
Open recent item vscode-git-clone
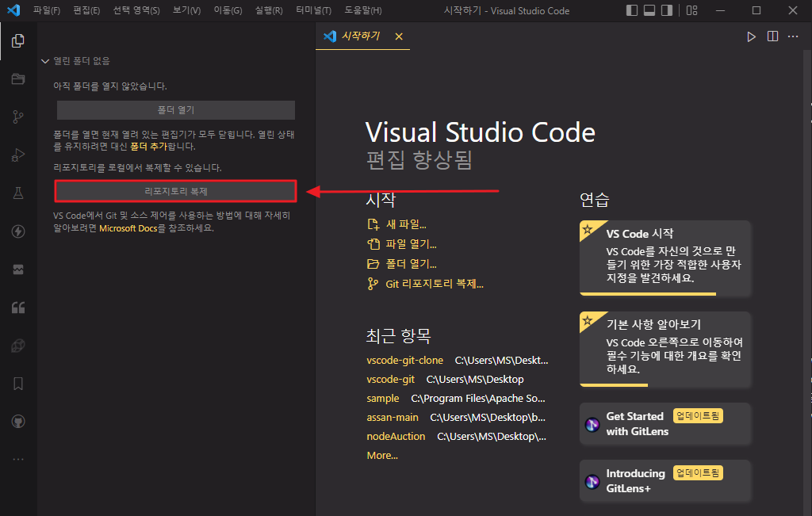405,360
